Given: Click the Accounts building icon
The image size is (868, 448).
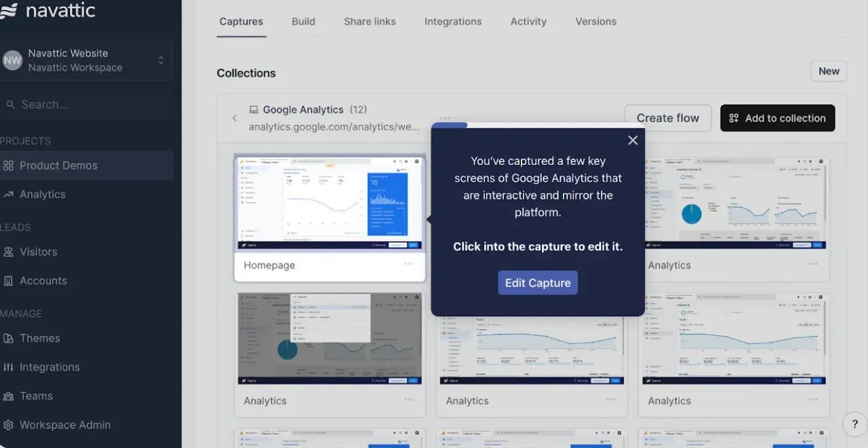Looking at the screenshot, I should point(8,281).
